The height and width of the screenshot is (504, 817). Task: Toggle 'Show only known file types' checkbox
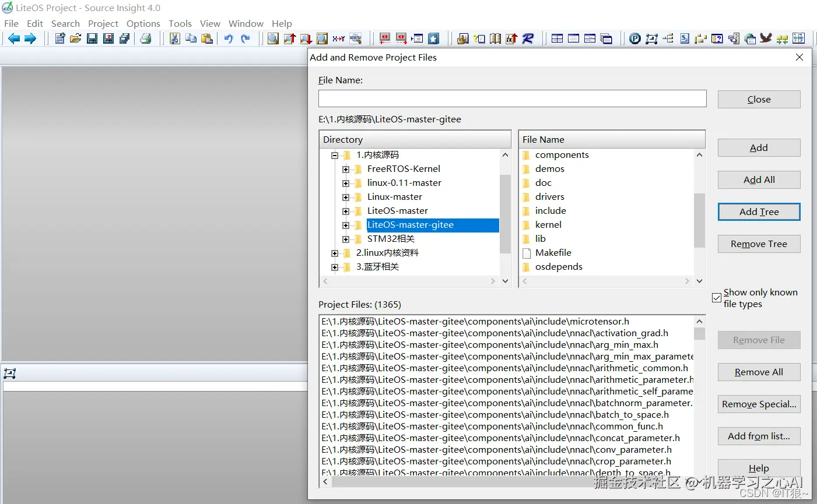[x=717, y=298]
